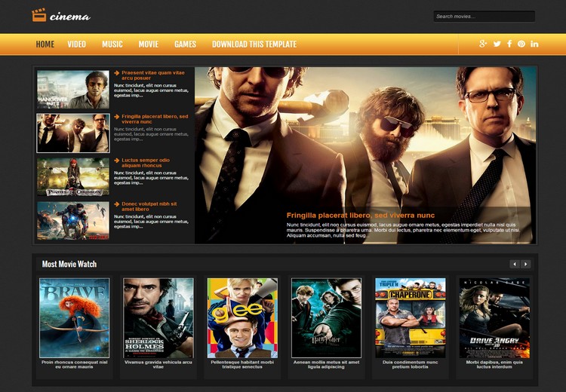Screen dimensions: 566x392
Task: Click the large featured slide caption title
Action: tap(360, 216)
